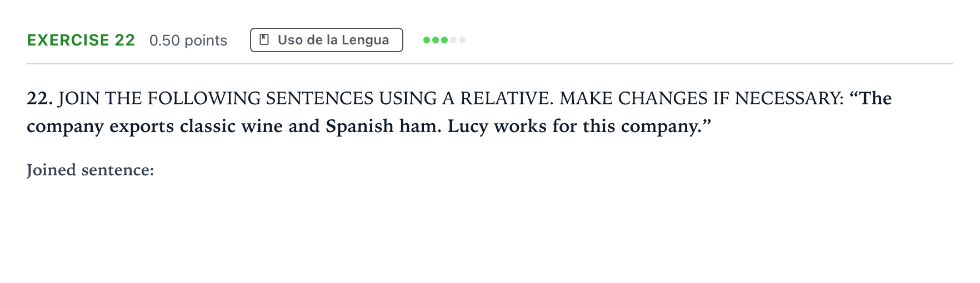
Task: Click the second green difficulty dot
Action: click(x=436, y=40)
